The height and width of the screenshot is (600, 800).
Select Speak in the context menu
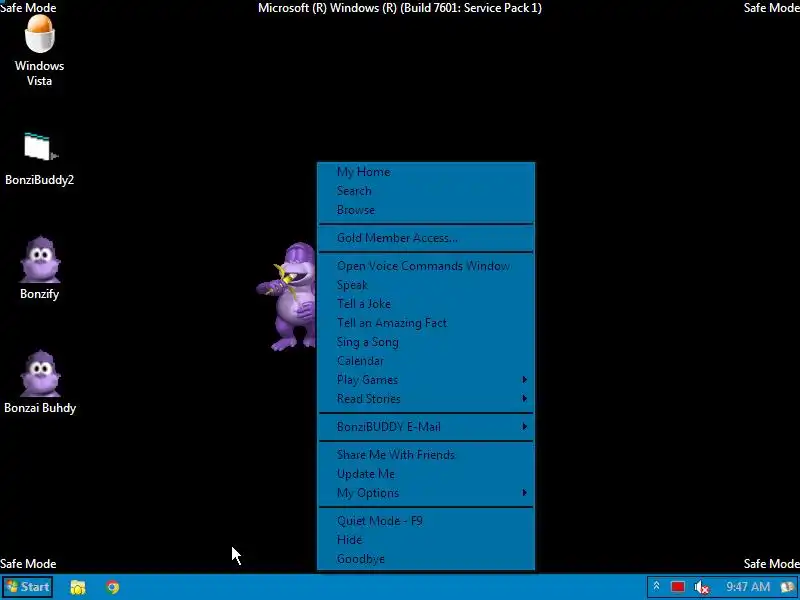[x=426, y=285]
